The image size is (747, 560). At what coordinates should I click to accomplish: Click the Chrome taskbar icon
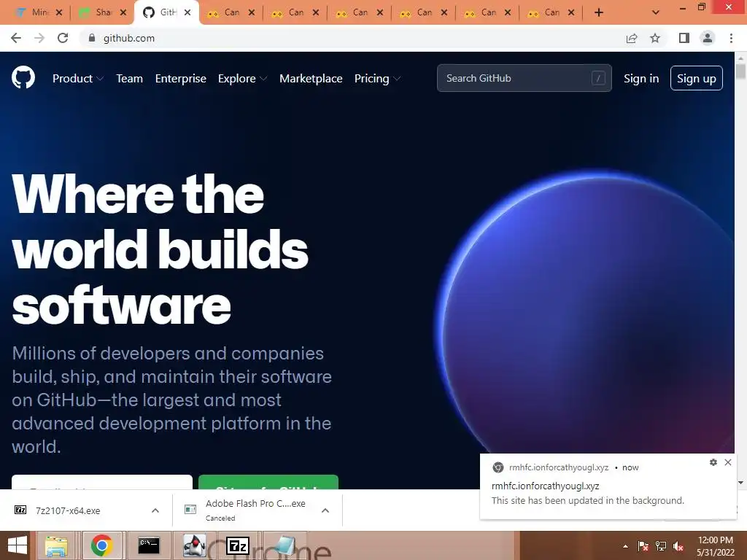coord(101,545)
